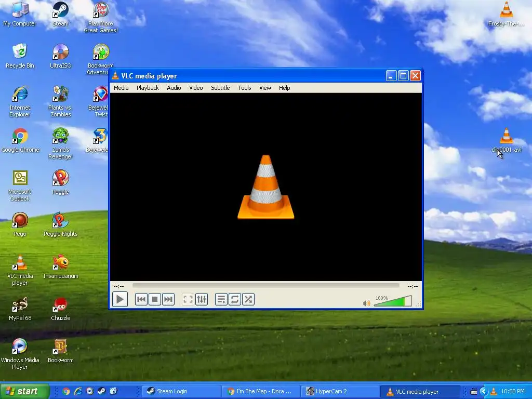Select the Zuma's Revenge shortcut

(x=60, y=143)
